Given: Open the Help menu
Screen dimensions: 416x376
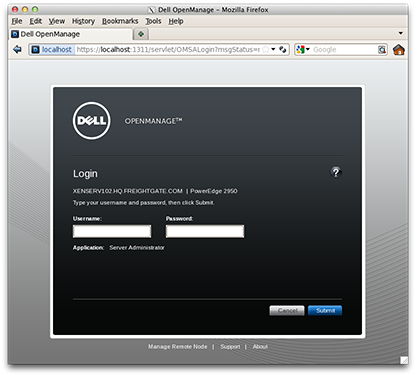Looking at the screenshot, I should click(176, 21).
